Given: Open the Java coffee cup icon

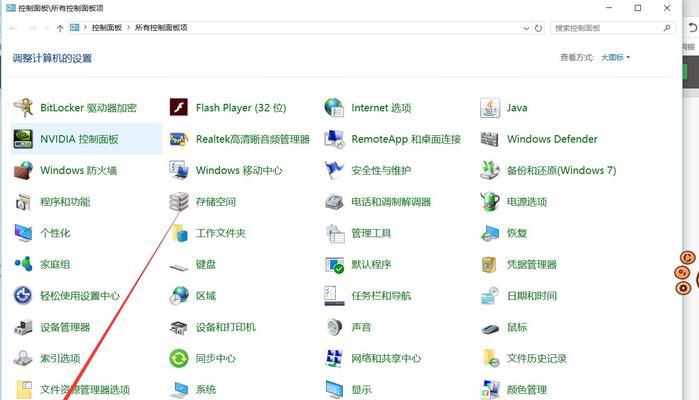Looking at the screenshot, I should coord(490,107).
